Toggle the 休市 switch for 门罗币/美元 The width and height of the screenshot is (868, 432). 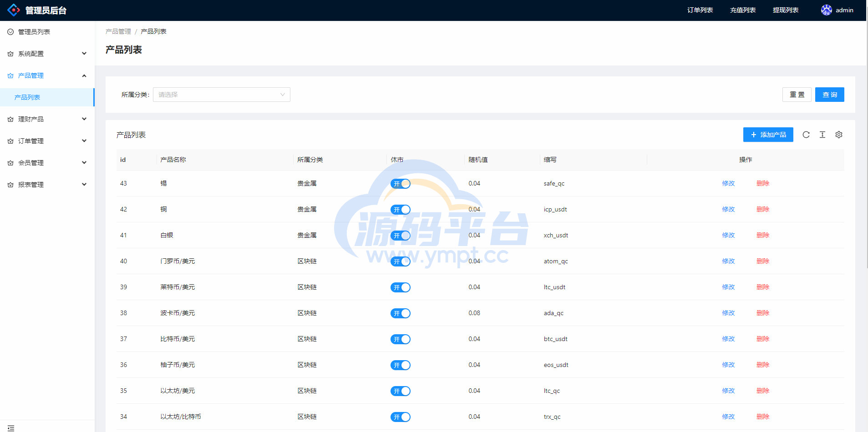[x=401, y=261]
